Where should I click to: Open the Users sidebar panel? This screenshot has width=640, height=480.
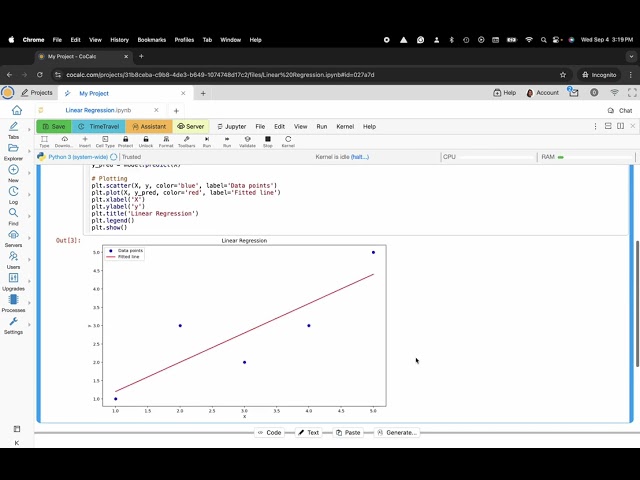[13, 260]
